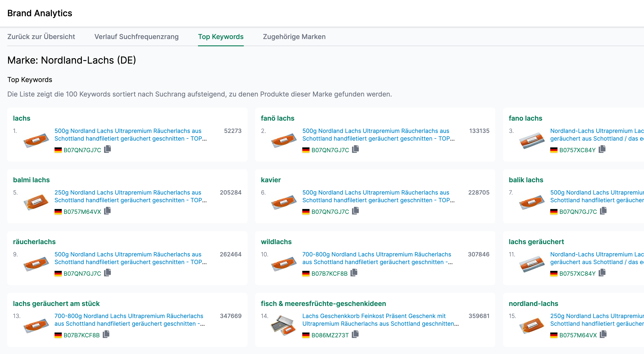The image size is (644, 354).
Task: Open 250g product title in balmi lachs card
Action: (x=131, y=196)
